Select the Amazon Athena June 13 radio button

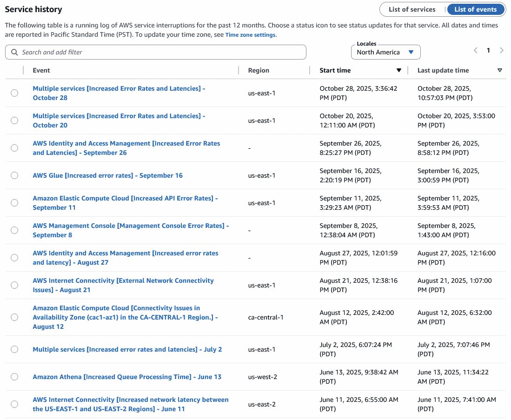(x=14, y=377)
